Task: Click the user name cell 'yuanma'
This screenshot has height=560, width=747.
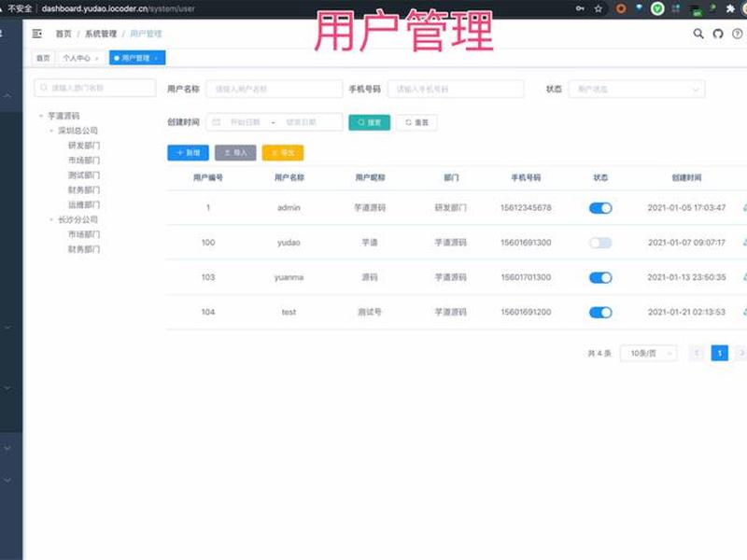Action: tap(289, 277)
